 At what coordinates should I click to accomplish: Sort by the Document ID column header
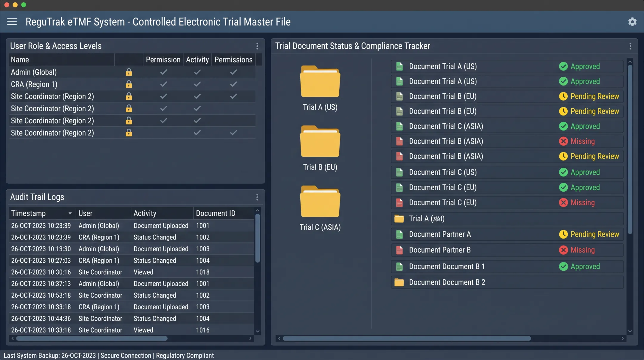[224, 213]
